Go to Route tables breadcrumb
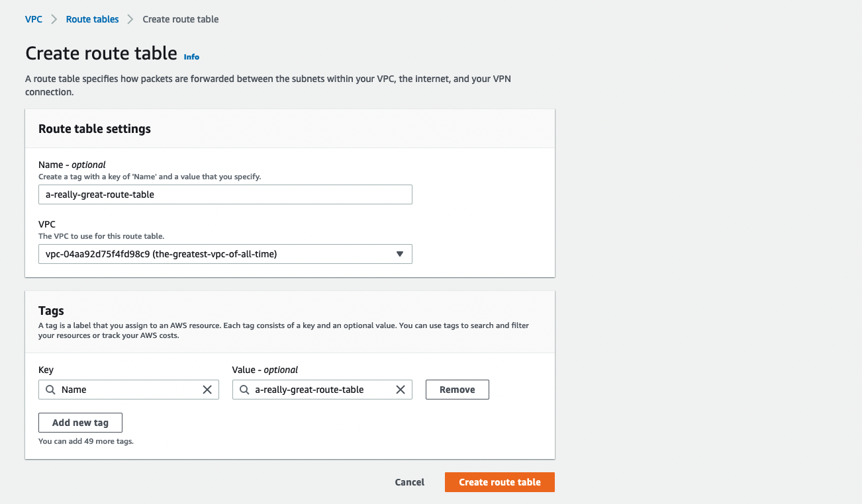Image resolution: width=862 pixels, height=504 pixels. (x=92, y=19)
